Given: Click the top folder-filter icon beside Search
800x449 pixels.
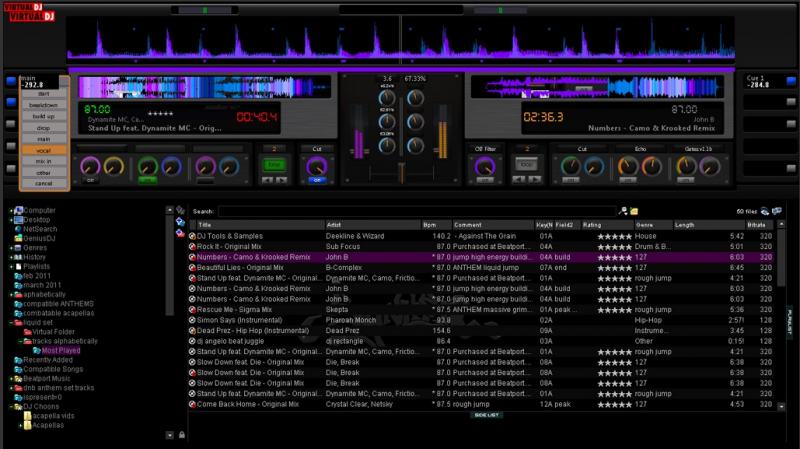Looking at the screenshot, I should 180,210.
